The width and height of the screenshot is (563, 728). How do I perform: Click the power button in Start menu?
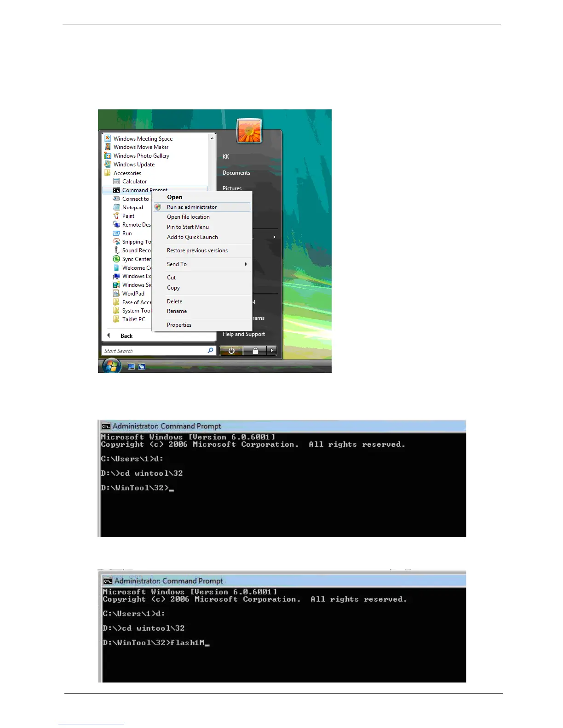point(231,351)
